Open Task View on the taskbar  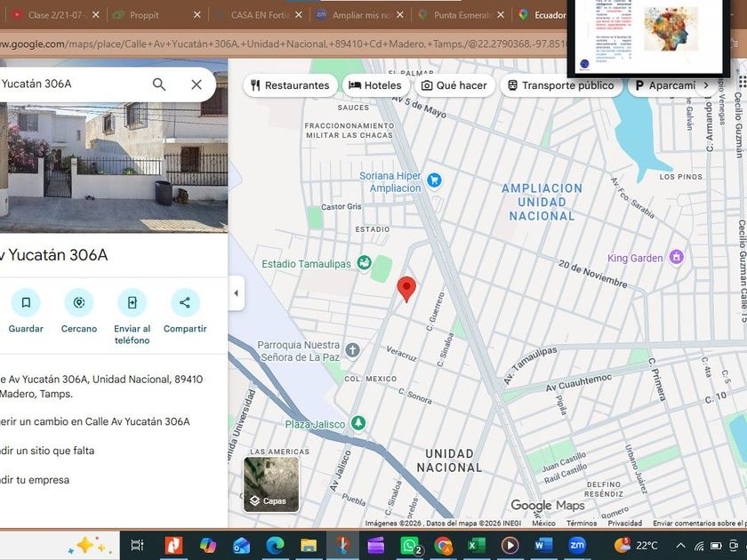coord(137,545)
